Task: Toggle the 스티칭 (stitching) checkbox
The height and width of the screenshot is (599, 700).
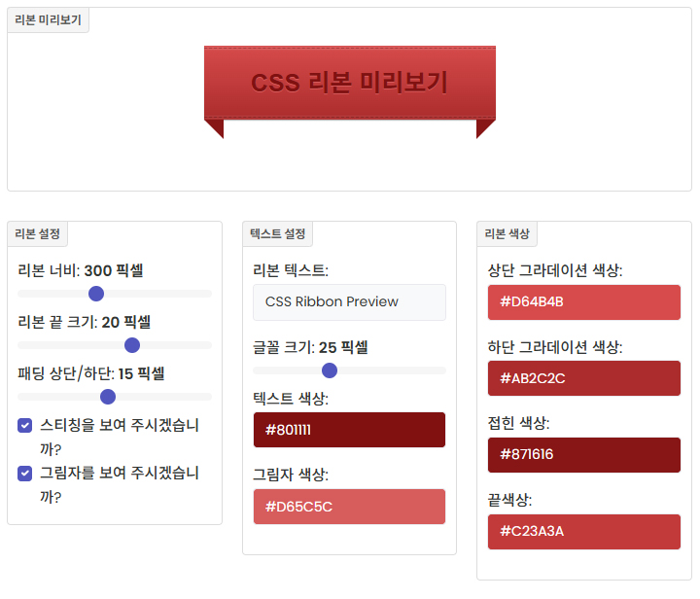Action: pyautogui.click(x=25, y=425)
